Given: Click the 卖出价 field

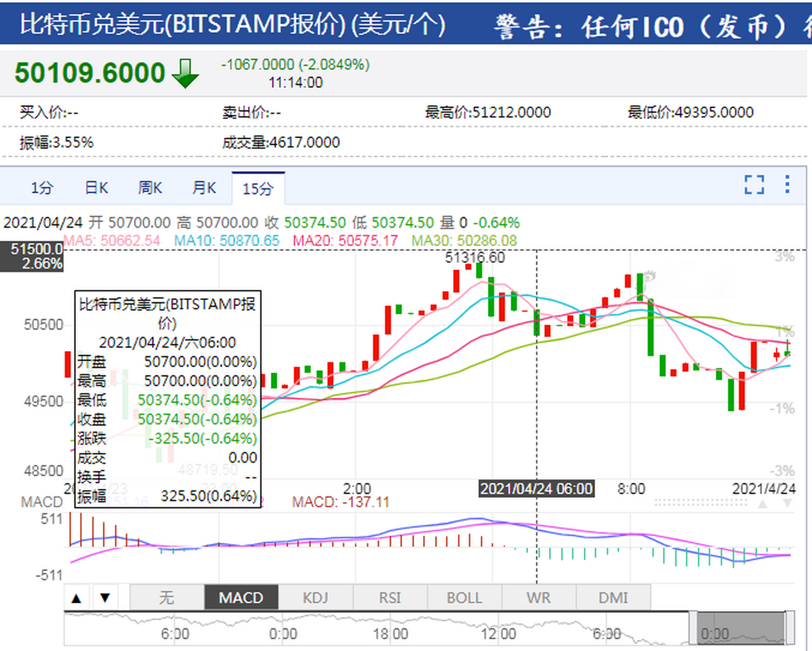Looking at the screenshot, I should 251,112.
